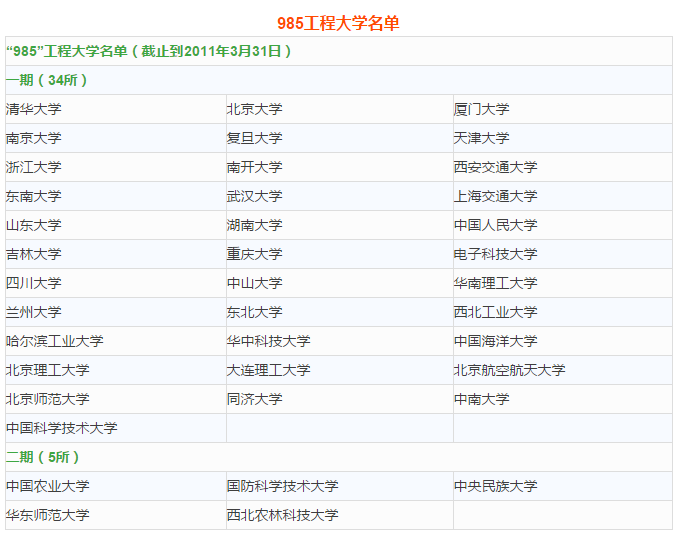Screen dimensions: 675x536
Task: Click the 中国农业大学 cell
Action: 116,486
